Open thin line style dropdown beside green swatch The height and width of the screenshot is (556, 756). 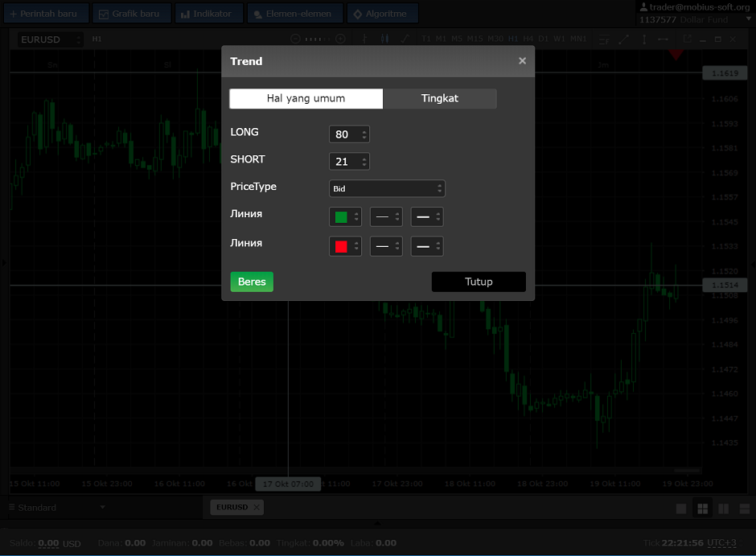(386, 217)
